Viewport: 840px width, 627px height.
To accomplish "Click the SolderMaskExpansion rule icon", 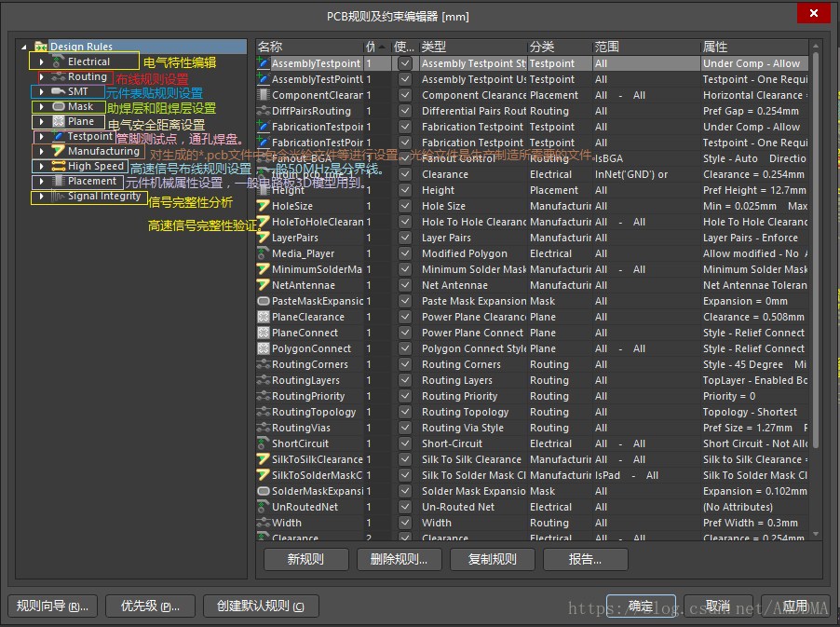I will (263, 491).
